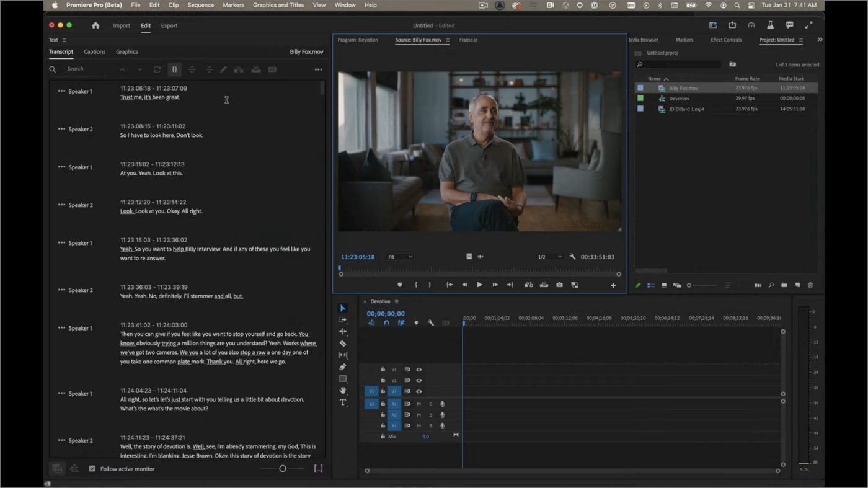Toggle V3 track output eye
Viewport: 868px width, 488px height.
(418, 370)
